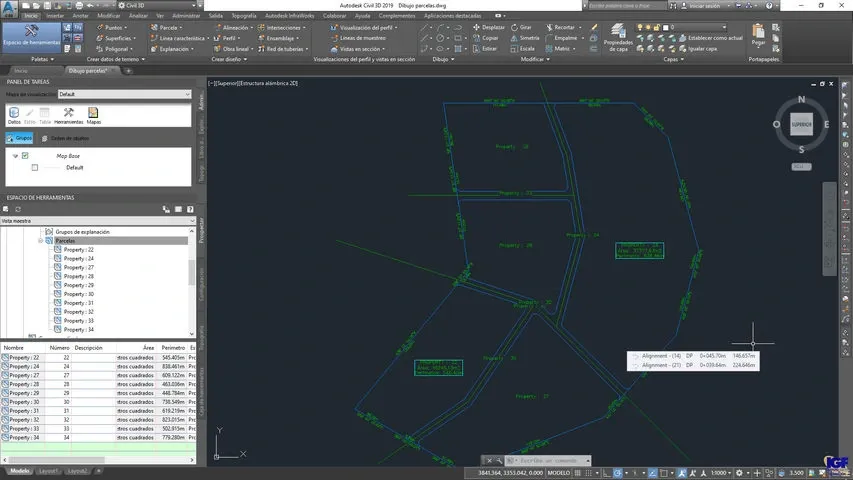Open Espacio de herramientas toolspace button

coord(31,37)
